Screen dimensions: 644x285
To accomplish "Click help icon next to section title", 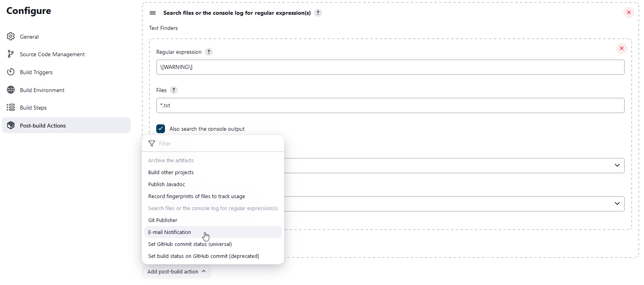I will (x=318, y=13).
